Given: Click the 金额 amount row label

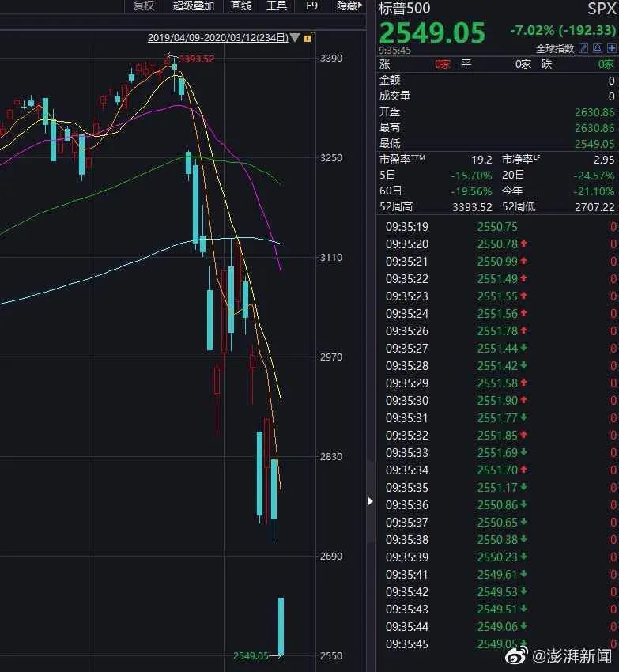Looking at the screenshot, I should [390, 80].
